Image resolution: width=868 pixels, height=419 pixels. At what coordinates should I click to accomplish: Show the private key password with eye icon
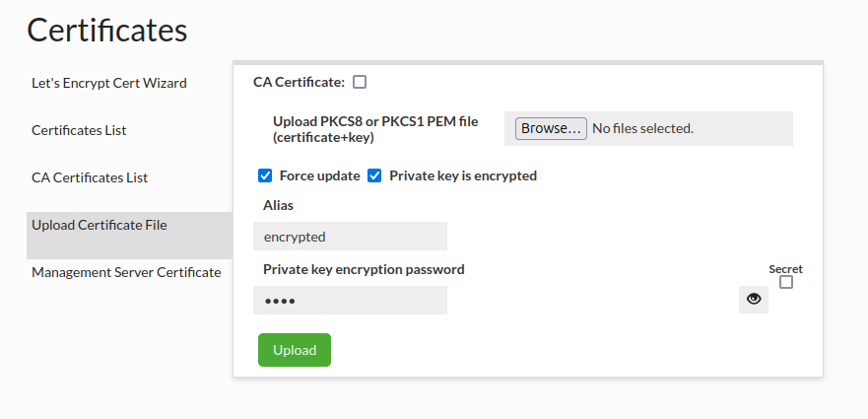coord(754,300)
